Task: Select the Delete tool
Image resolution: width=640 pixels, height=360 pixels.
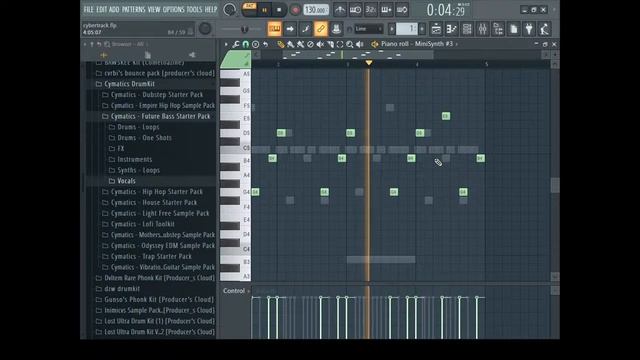Action: (310, 44)
